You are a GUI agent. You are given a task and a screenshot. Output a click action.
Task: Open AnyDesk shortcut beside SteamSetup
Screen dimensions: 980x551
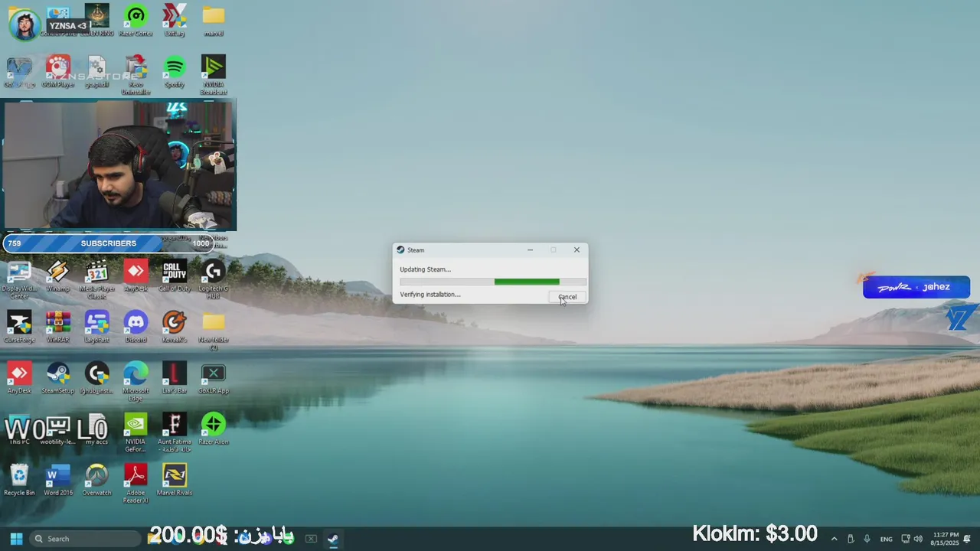pos(19,378)
